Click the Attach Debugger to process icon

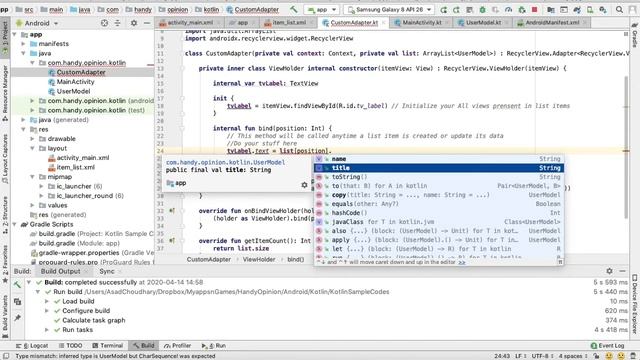tap(522, 9)
